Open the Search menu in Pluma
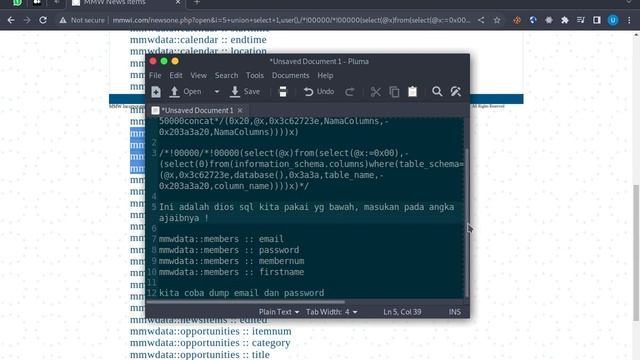 tap(226, 76)
